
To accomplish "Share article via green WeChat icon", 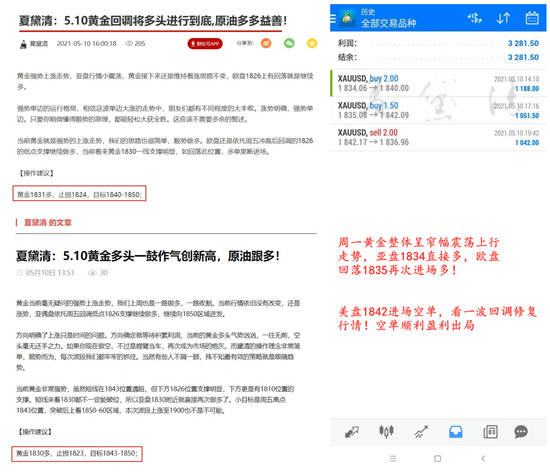I will pyautogui.click(x=289, y=43).
